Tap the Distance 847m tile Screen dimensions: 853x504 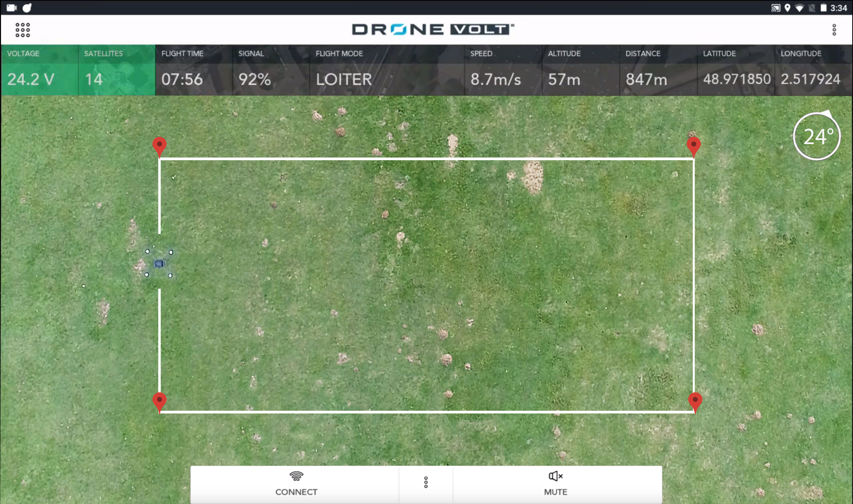coord(659,70)
